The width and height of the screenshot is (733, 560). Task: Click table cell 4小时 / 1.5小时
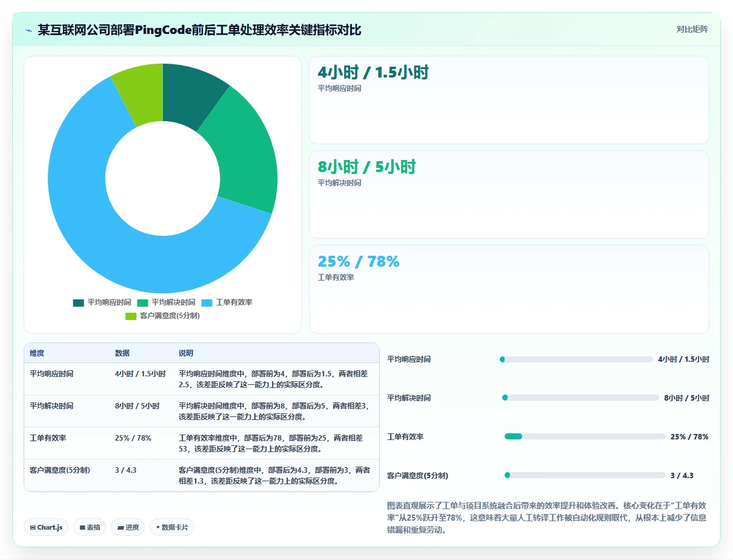tap(140, 374)
